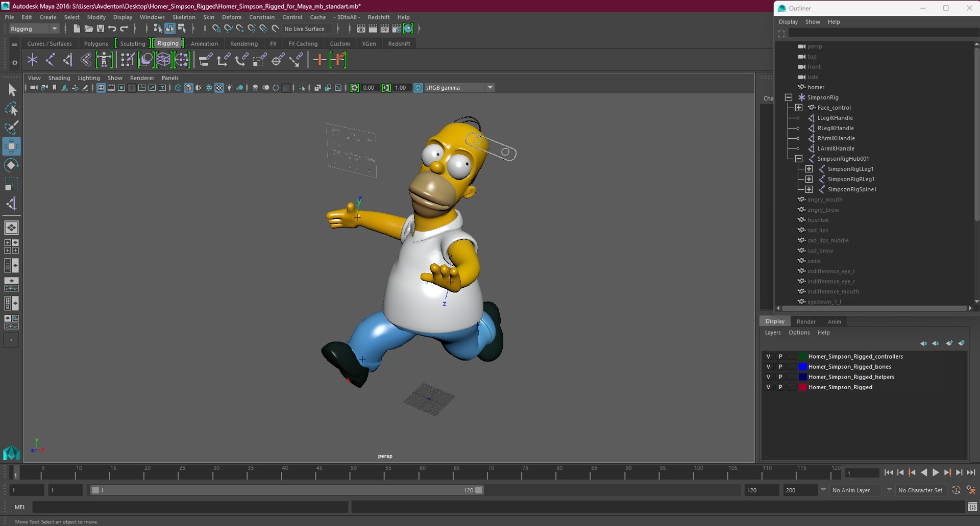Click the animation preferences icon
Image resolution: width=980 pixels, height=526 pixels.
point(971,490)
